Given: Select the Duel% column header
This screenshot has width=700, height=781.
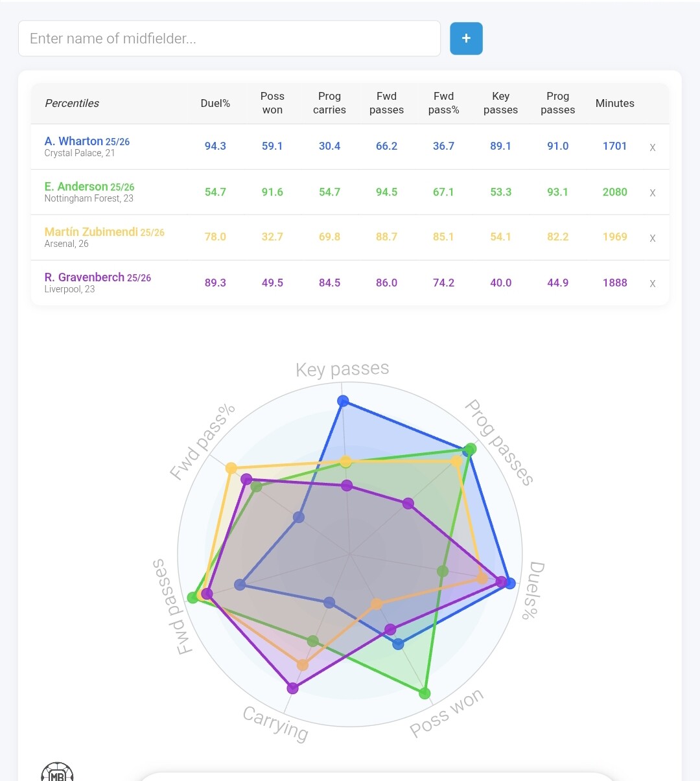Looking at the screenshot, I should 215,103.
